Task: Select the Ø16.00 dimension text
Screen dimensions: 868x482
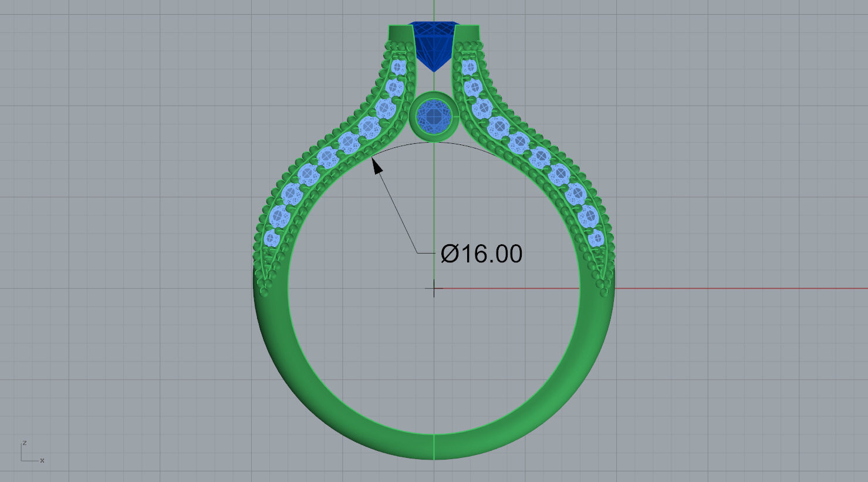Action: click(x=481, y=254)
